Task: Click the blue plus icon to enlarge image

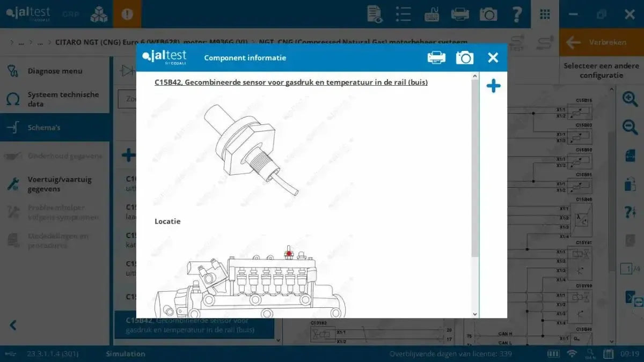Action: coord(493,85)
